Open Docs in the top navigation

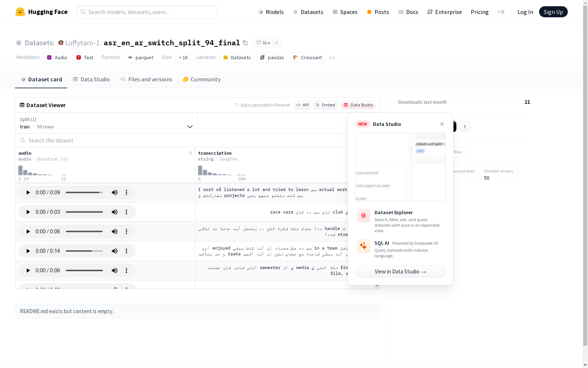408,12
